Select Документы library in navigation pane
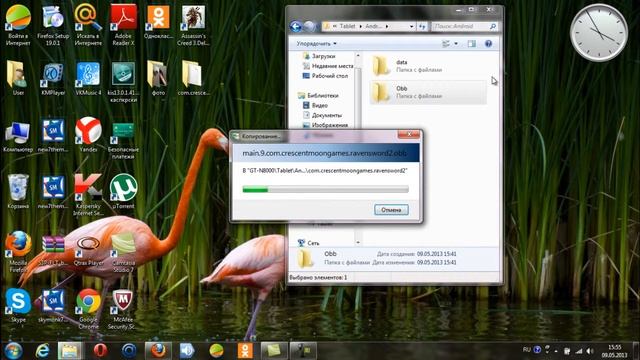The height and width of the screenshot is (360, 640). [322, 115]
